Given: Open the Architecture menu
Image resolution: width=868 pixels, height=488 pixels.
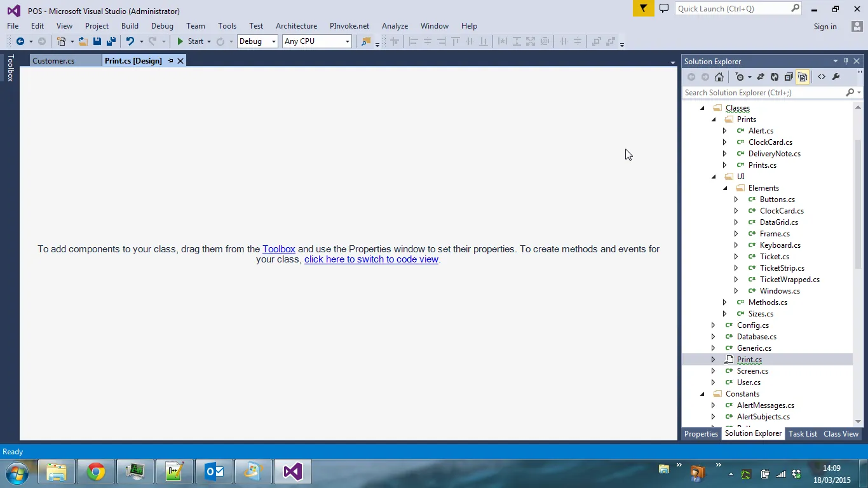Looking at the screenshot, I should [x=296, y=26].
